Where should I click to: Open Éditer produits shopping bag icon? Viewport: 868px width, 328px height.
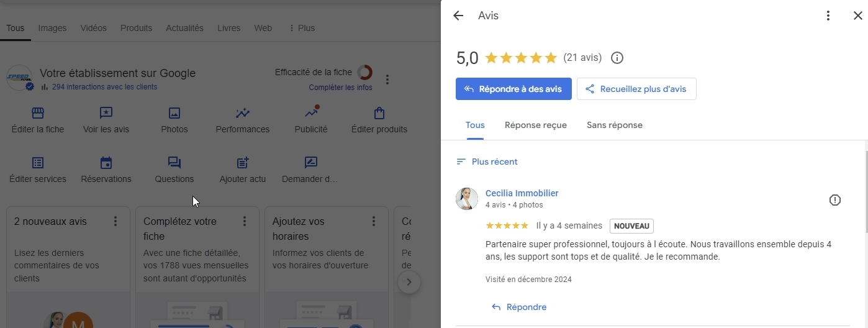(x=379, y=113)
